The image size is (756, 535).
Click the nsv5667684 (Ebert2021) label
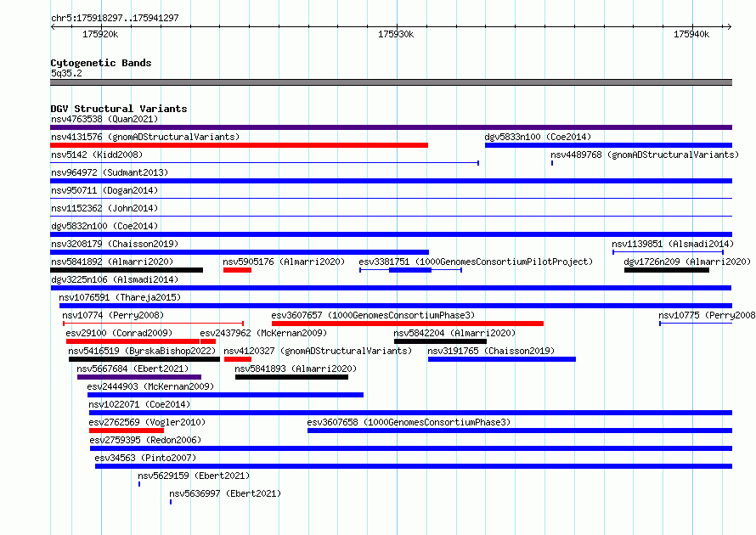pyautogui.click(x=133, y=369)
